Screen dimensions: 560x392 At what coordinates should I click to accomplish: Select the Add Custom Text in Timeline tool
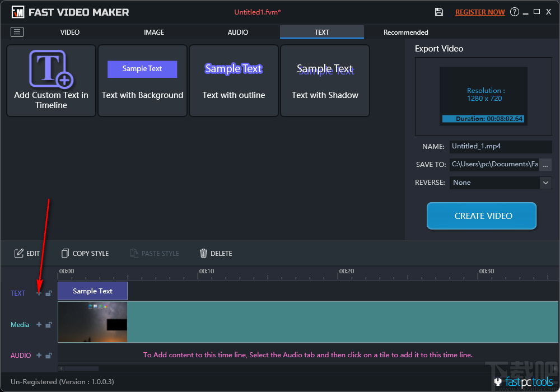(51, 80)
